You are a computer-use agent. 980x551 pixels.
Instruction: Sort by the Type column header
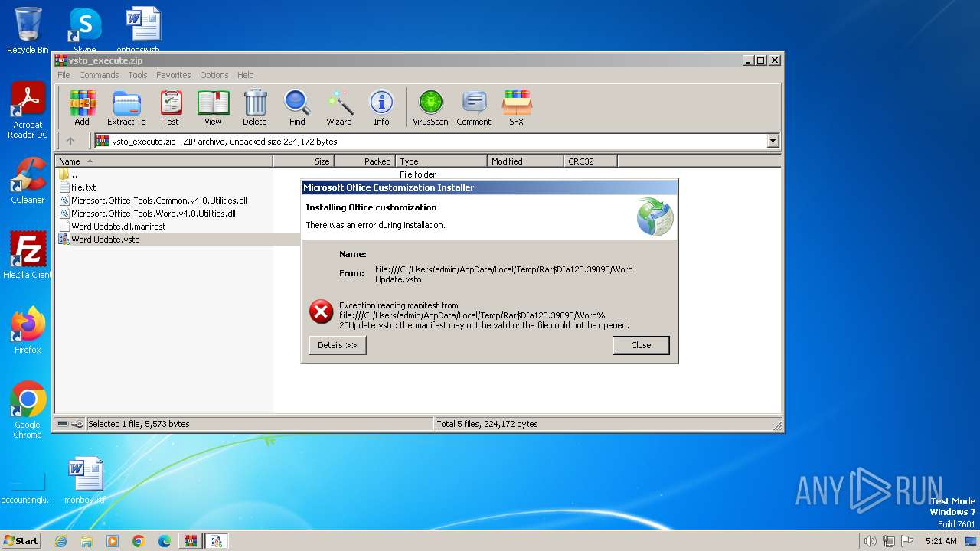click(x=442, y=161)
